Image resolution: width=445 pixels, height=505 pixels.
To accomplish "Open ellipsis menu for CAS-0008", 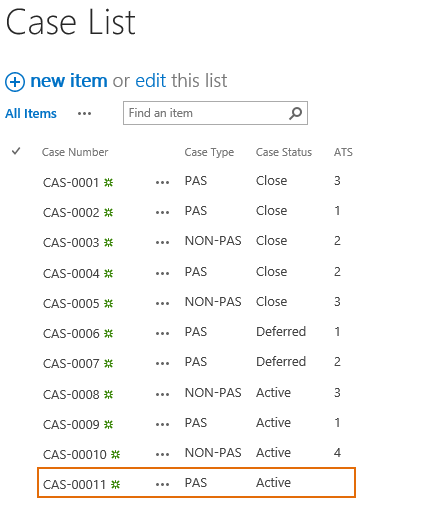I will 162,394.
